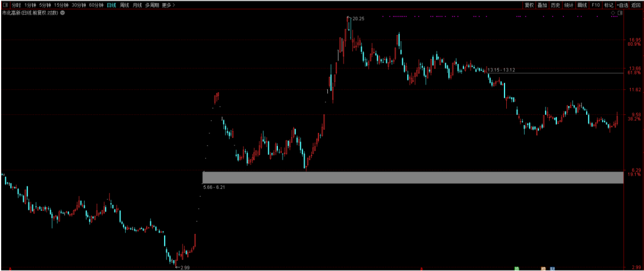The image size is (644, 271).
Task: Toggle the left sidebar panel icon
Action: coord(5,5)
